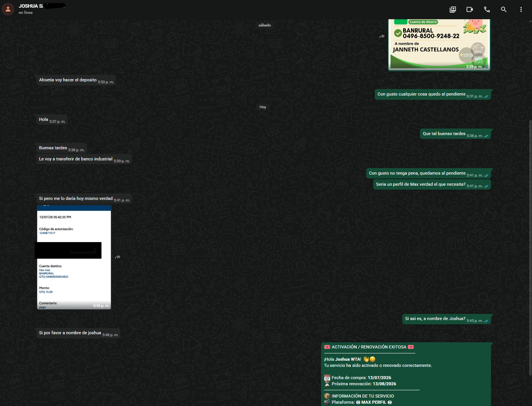Click the 'sábado' date separator
This screenshot has width=532, height=406.
pyautogui.click(x=265, y=25)
